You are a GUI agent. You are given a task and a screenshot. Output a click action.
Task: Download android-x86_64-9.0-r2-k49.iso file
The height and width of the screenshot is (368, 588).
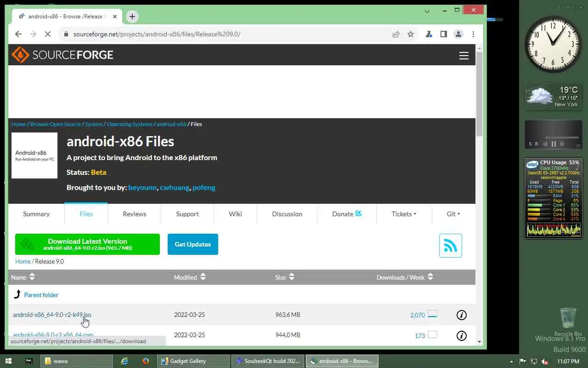pyautogui.click(x=52, y=315)
